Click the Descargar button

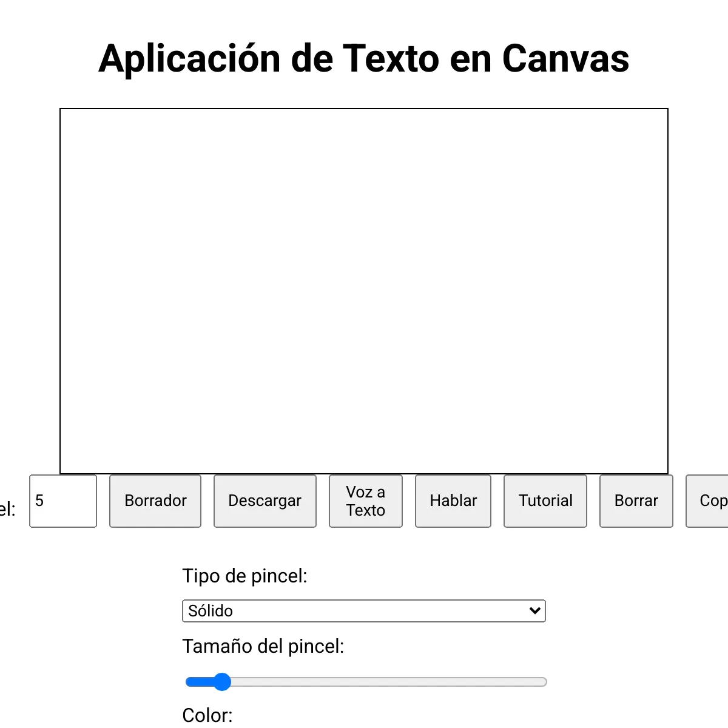click(265, 501)
